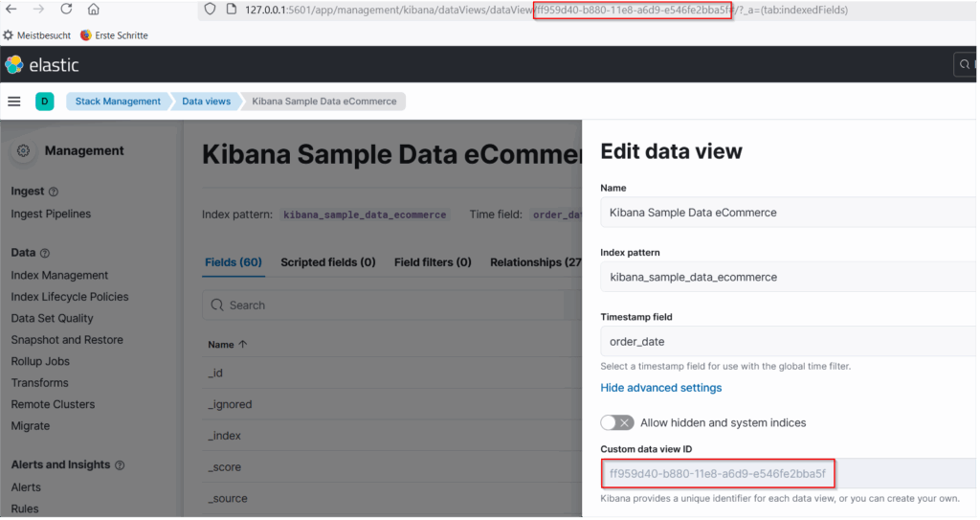Click the _index field row
Image resolution: width=980 pixels, height=520 pixels.
pyautogui.click(x=391, y=436)
